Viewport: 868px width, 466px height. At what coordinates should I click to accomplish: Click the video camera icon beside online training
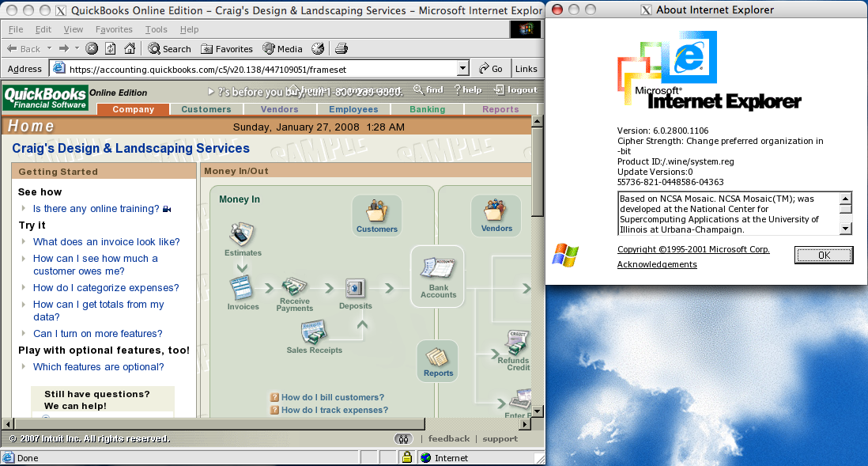[x=167, y=209]
